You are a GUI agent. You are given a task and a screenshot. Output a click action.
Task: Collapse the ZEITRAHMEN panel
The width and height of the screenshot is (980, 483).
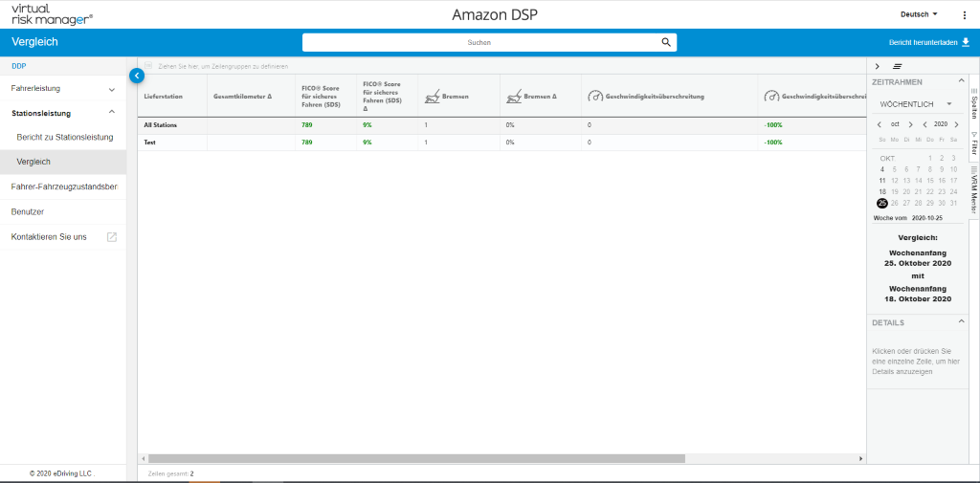point(961,81)
